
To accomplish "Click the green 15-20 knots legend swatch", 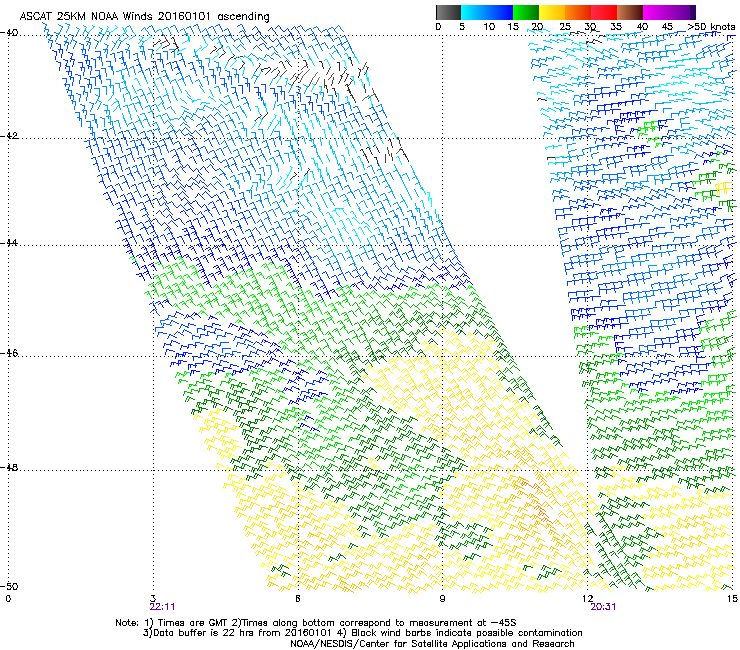I will (526, 12).
